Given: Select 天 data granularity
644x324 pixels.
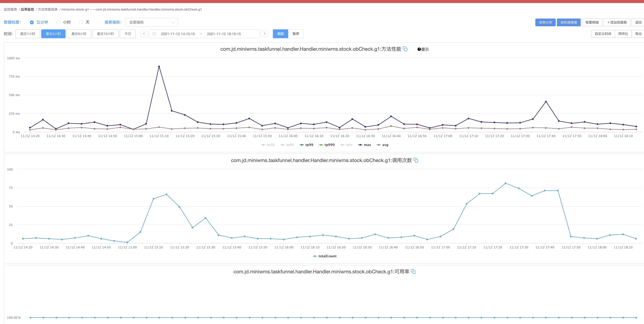Looking at the screenshot, I should click(x=84, y=22).
